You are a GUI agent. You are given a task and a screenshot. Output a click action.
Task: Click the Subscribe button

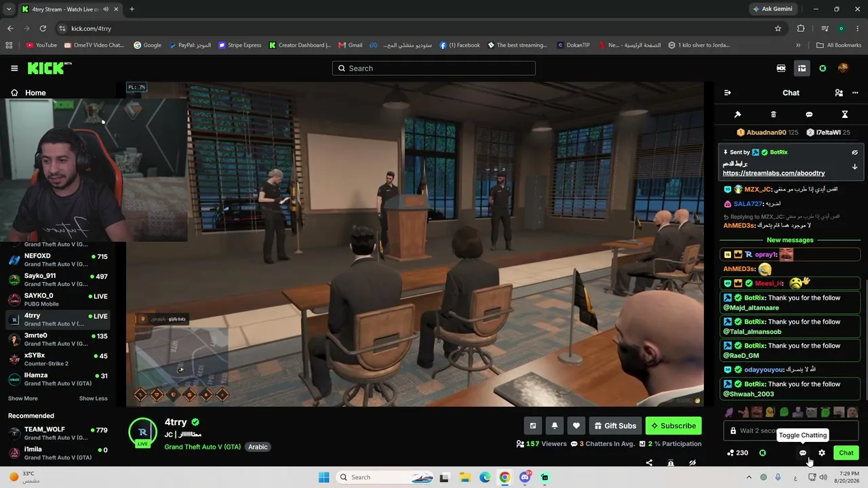point(673,426)
